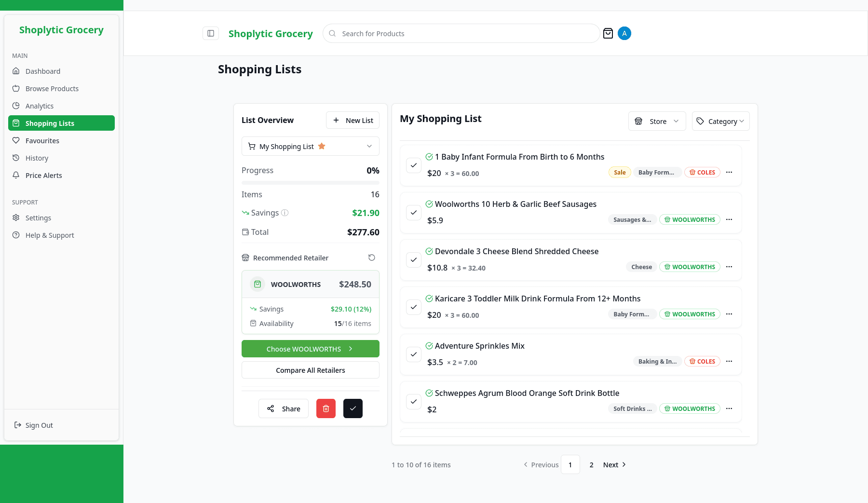Click the red delete list trash icon
The height and width of the screenshot is (503, 868).
click(x=326, y=408)
